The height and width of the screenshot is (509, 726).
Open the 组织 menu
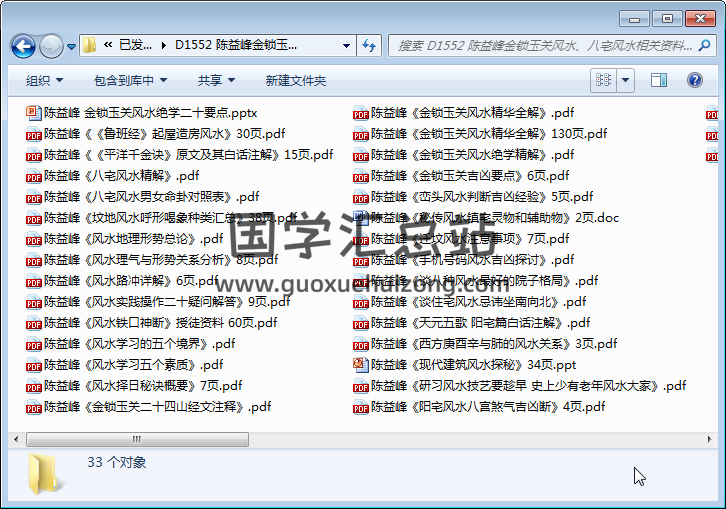coord(44,81)
